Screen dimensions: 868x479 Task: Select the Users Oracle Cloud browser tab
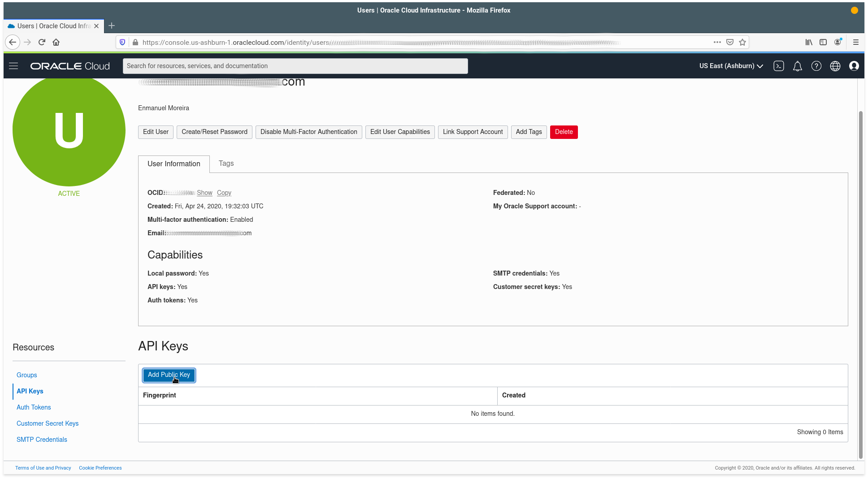pyautogui.click(x=54, y=26)
